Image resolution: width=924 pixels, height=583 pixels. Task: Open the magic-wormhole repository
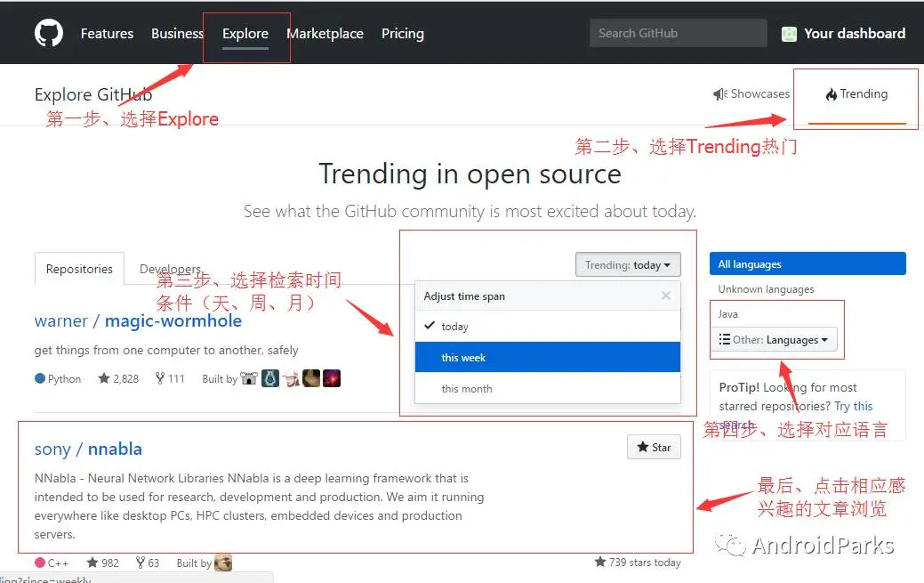pos(173,321)
